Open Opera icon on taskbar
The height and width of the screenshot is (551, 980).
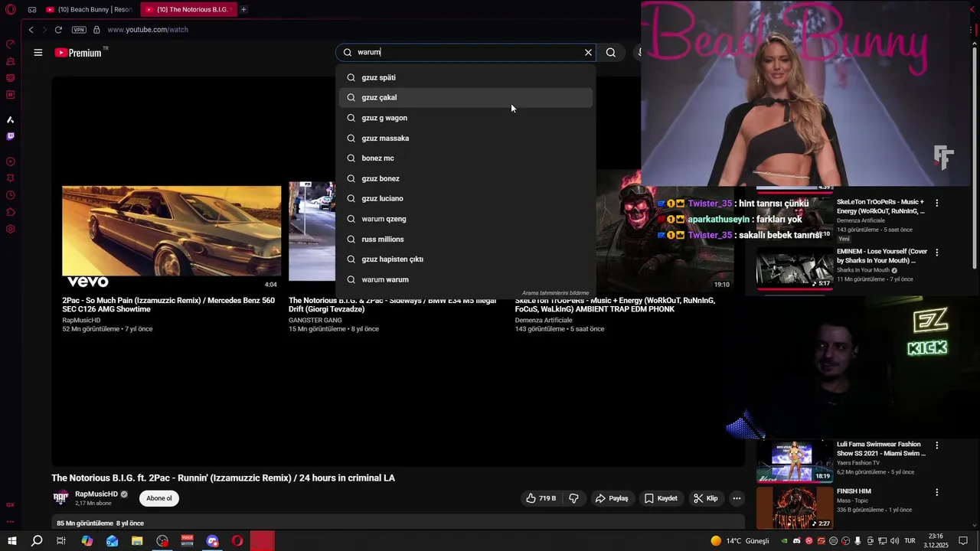point(237,541)
